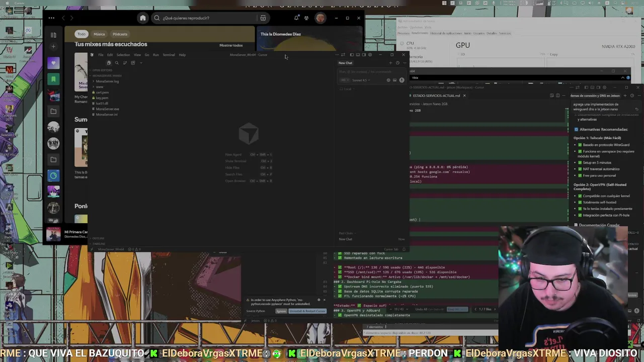Viewport: 644px width, 362px height.
Task: Open the Spotify browse icon in search bar
Action: point(263,18)
